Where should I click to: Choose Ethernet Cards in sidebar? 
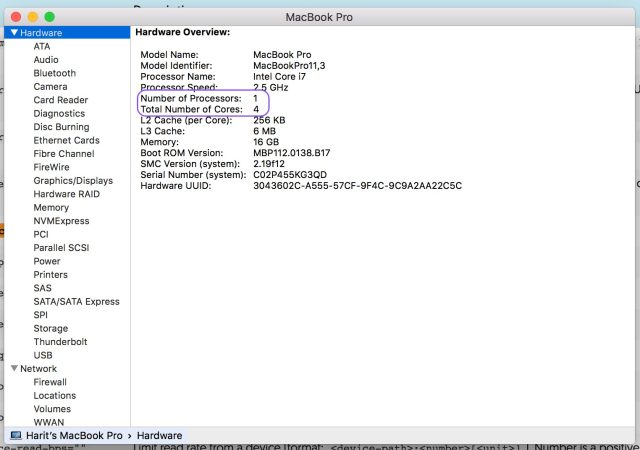[x=67, y=140]
